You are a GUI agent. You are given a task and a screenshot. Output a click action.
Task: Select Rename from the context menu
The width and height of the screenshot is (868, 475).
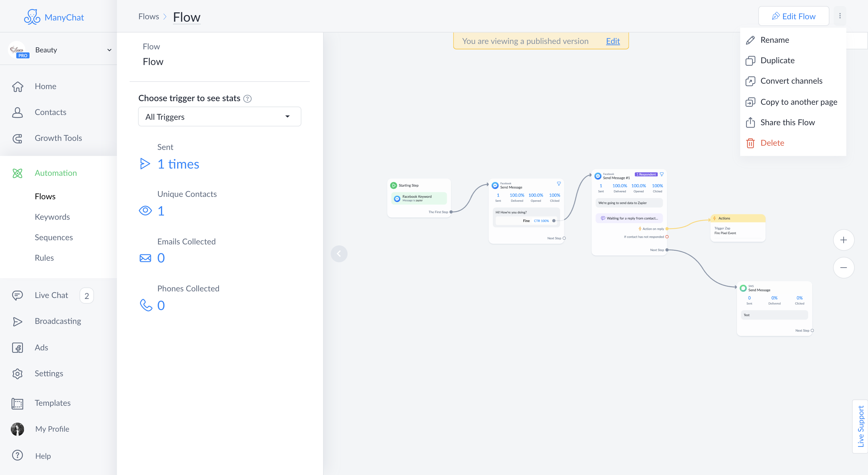pyautogui.click(x=775, y=40)
